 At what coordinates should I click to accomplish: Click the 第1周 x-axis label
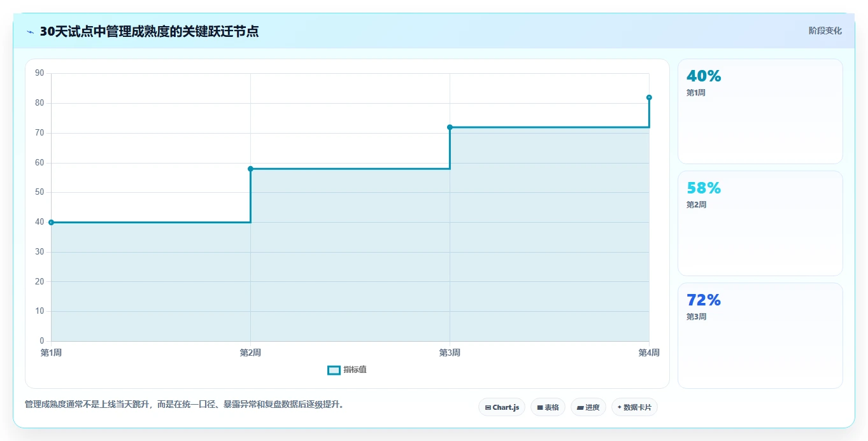point(51,353)
